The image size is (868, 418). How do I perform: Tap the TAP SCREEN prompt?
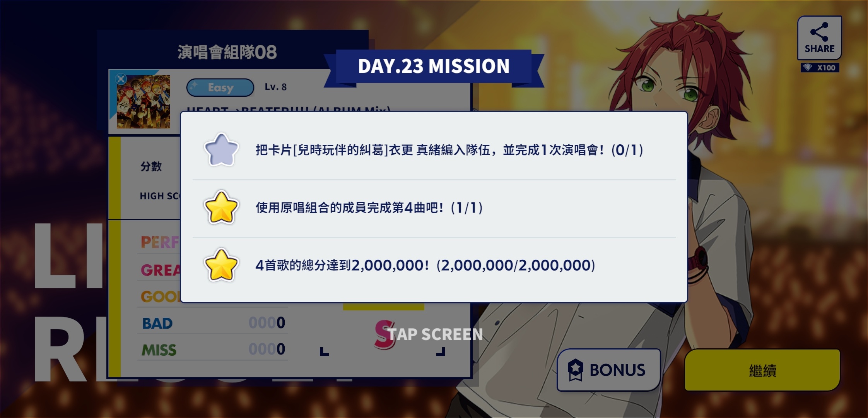coord(435,334)
